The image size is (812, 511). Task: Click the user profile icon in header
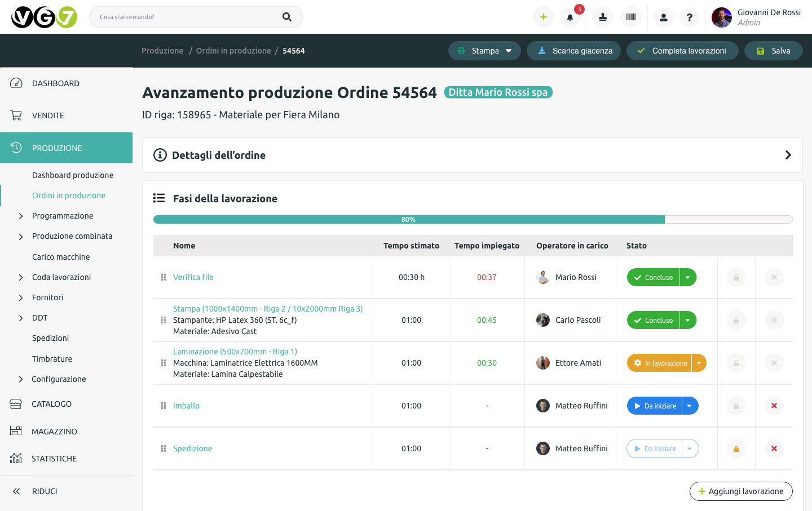pyautogui.click(x=664, y=17)
